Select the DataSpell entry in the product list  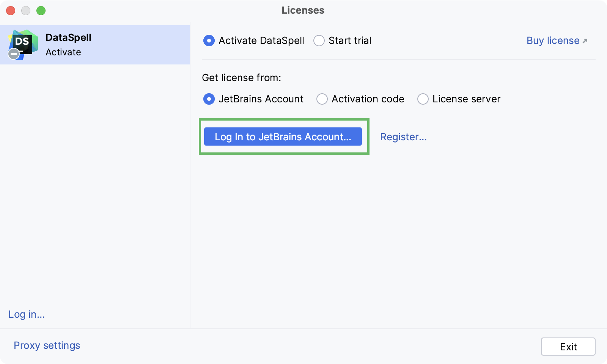tap(95, 44)
